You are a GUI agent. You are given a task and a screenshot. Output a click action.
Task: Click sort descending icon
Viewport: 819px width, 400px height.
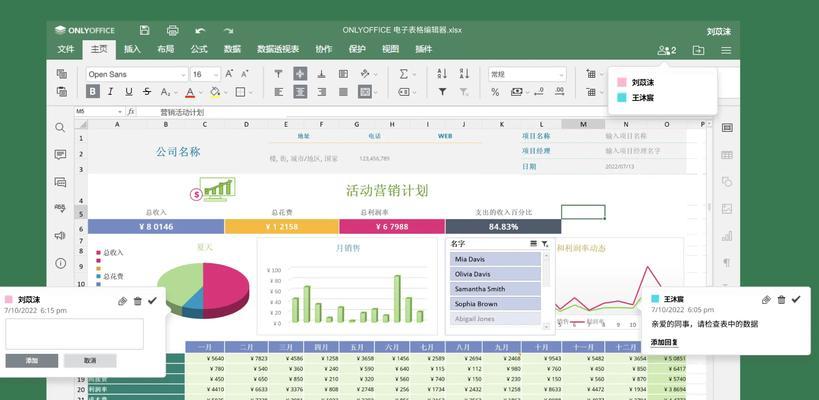[x=464, y=74]
